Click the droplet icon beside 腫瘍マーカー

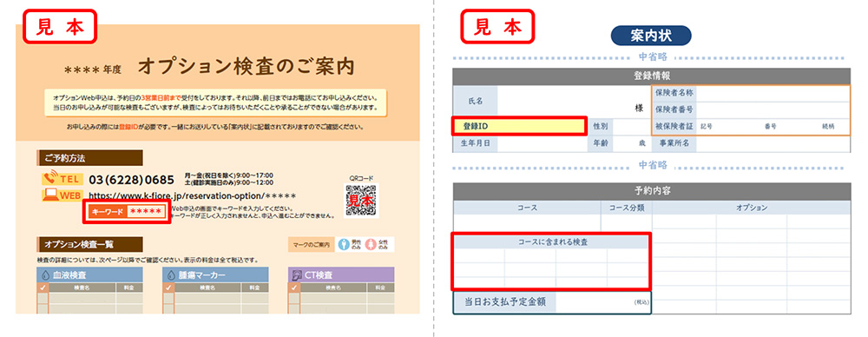[170, 275]
